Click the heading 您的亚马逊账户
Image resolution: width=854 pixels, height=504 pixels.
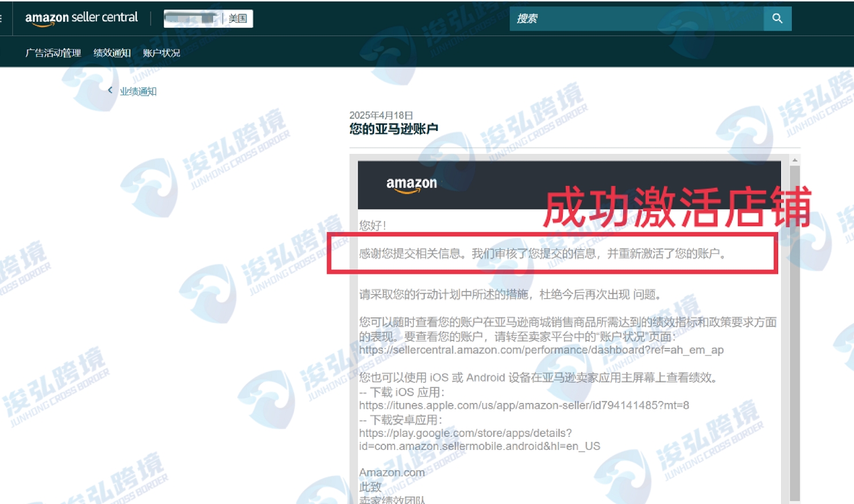(394, 129)
